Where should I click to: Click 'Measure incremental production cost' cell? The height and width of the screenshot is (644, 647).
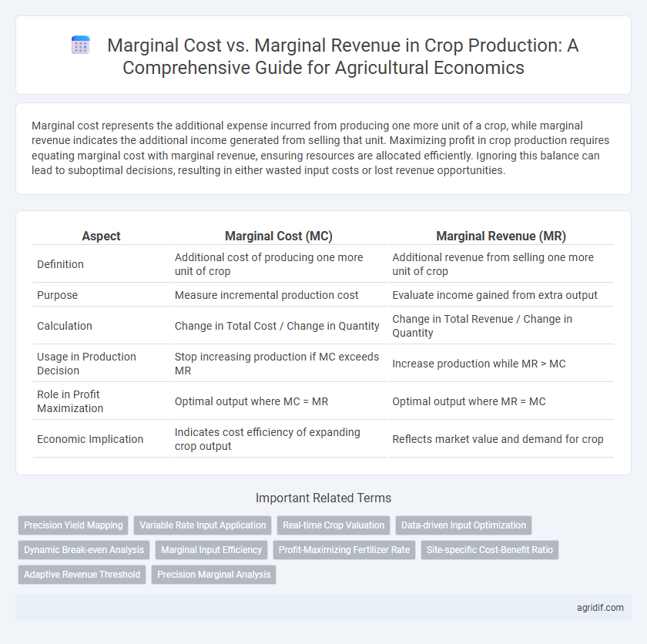pyautogui.click(x=279, y=295)
